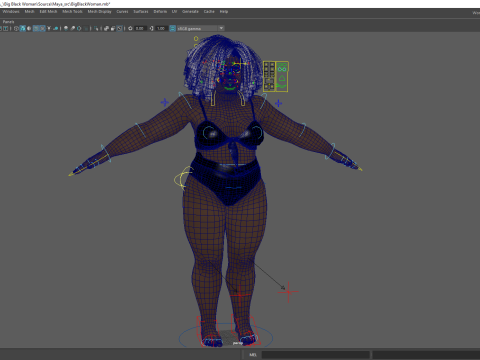Click the Isolate Select icon
The width and height of the screenshot is (480, 360).
tap(96, 28)
